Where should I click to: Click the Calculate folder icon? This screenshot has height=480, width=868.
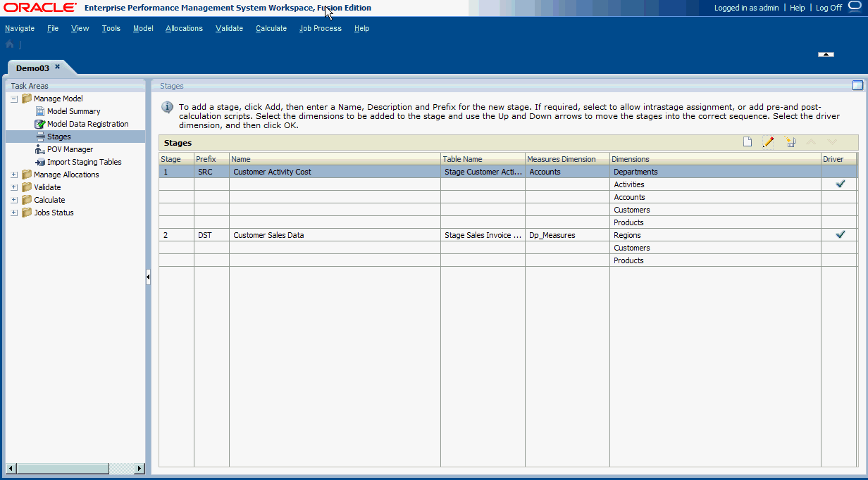(27, 200)
